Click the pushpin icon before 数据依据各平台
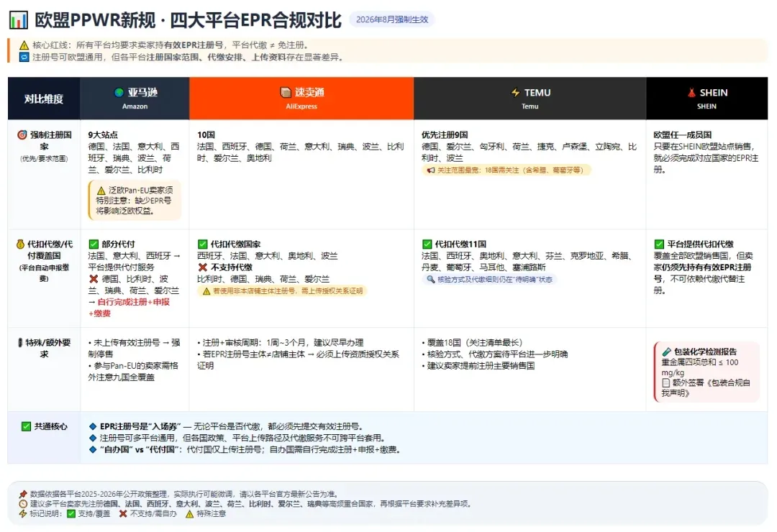 pos(23,495)
